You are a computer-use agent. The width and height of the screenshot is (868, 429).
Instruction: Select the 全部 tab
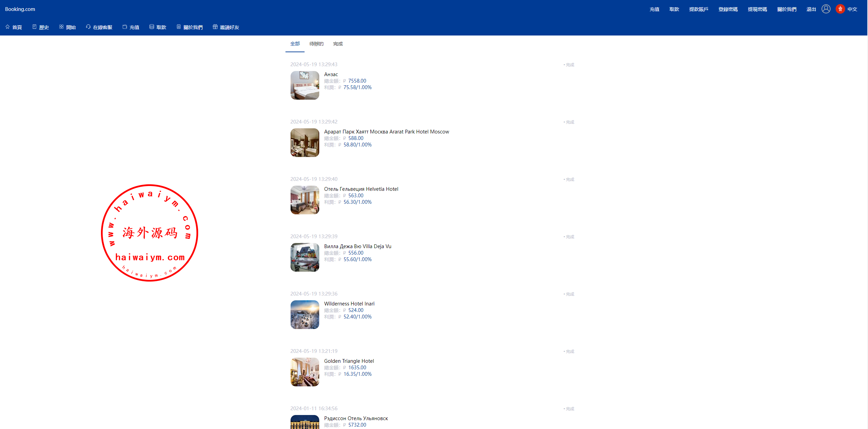tap(295, 44)
